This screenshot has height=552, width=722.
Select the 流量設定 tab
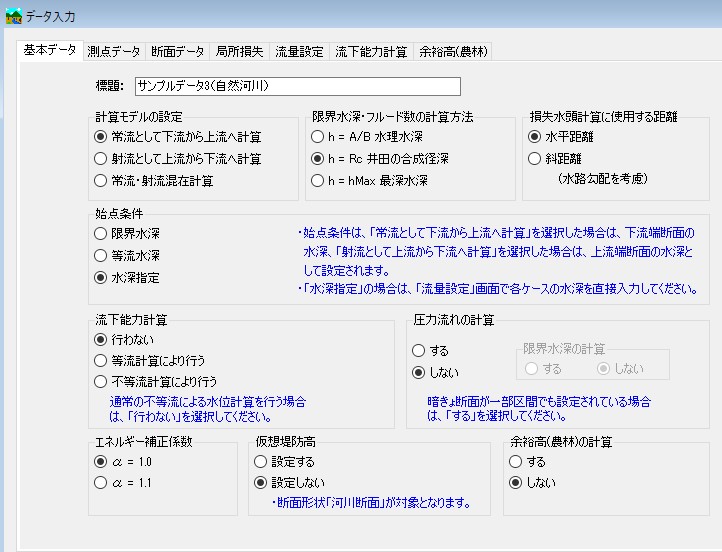point(299,52)
